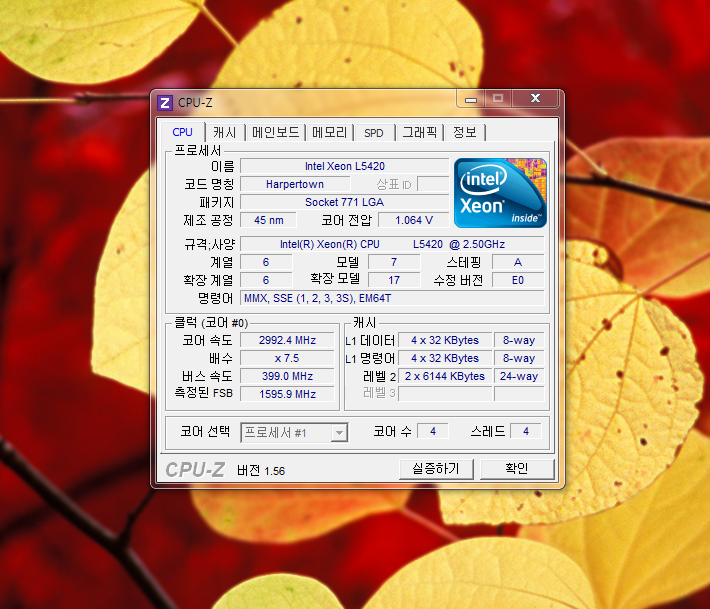Screen dimensions: 710x609
Task: Switch to the 그래픽 tab
Action: [x=419, y=132]
